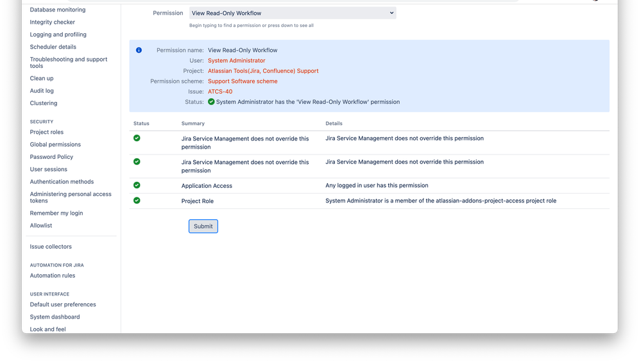The image size is (641, 364).
Task: Open Project roles
Action: tap(47, 132)
